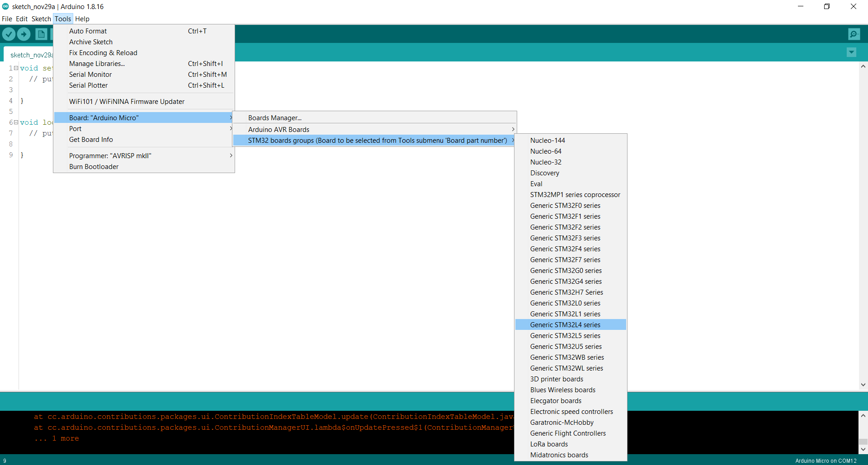Click console scrollbar down arrow

pos(863,450)
